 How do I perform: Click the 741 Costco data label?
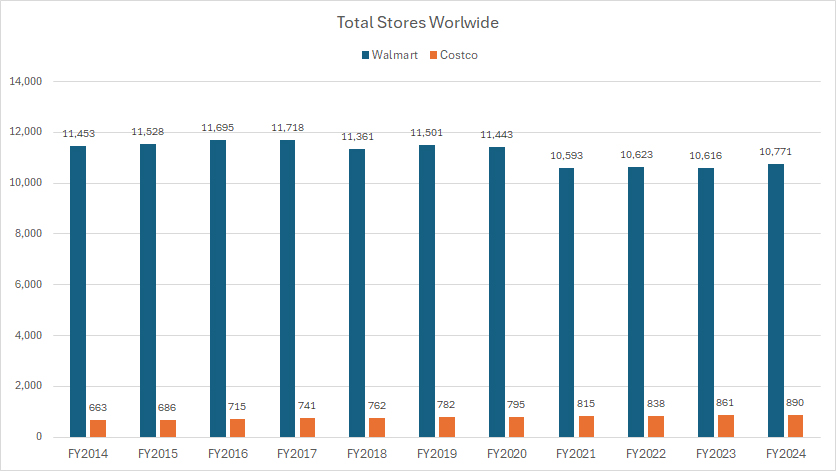pos(307,406)
